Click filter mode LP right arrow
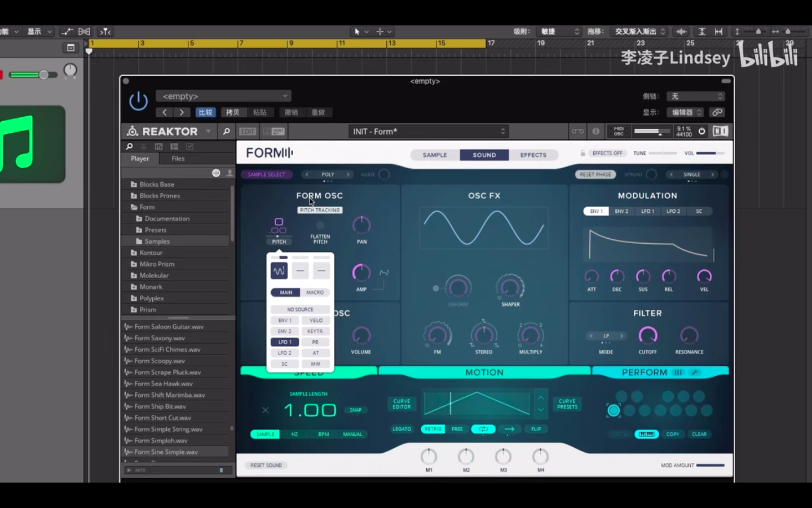Image resolution: width=812 pixels, height=508 pixels. [621, 336]
